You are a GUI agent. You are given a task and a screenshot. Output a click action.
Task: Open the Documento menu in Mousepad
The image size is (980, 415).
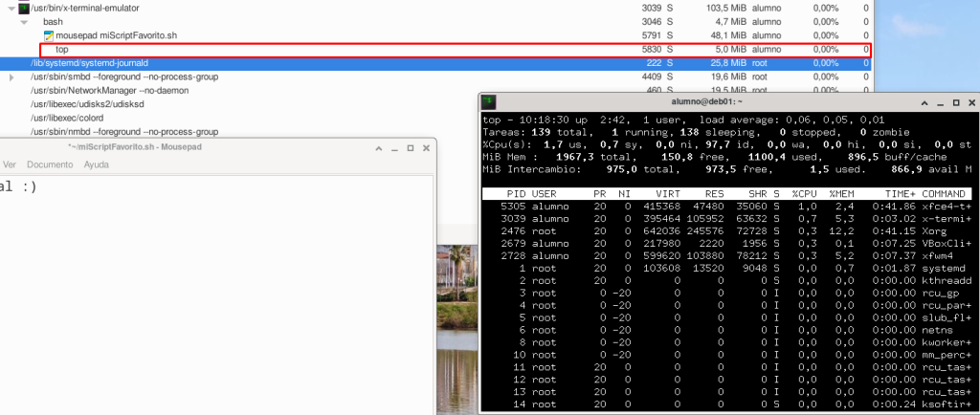[x=50, y=164]
